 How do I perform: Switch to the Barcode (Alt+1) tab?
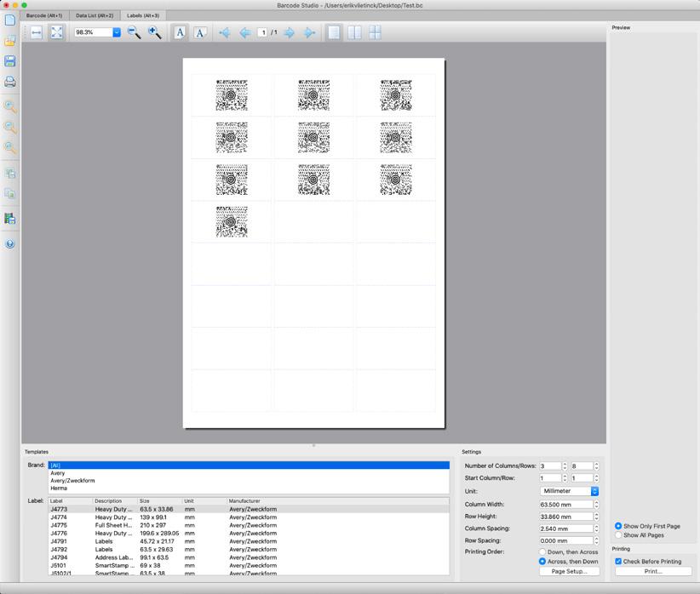click(x=44, y=15)
